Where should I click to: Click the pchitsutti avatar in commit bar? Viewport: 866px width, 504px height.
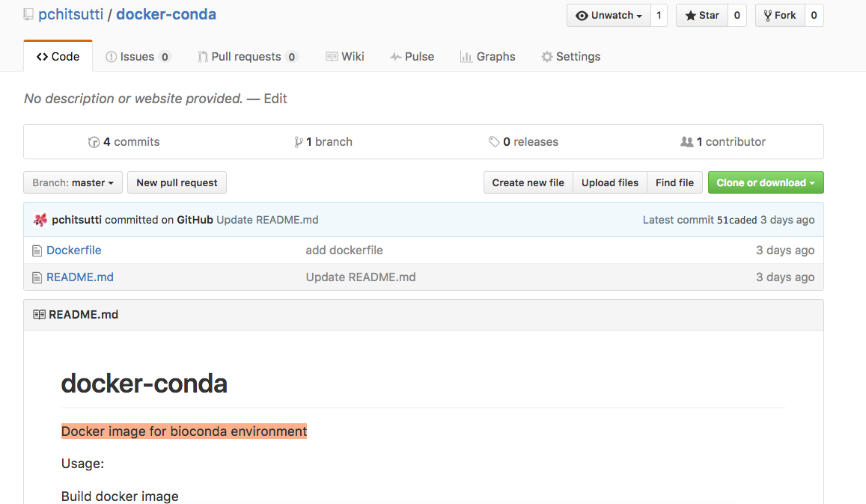coord(40,220)
